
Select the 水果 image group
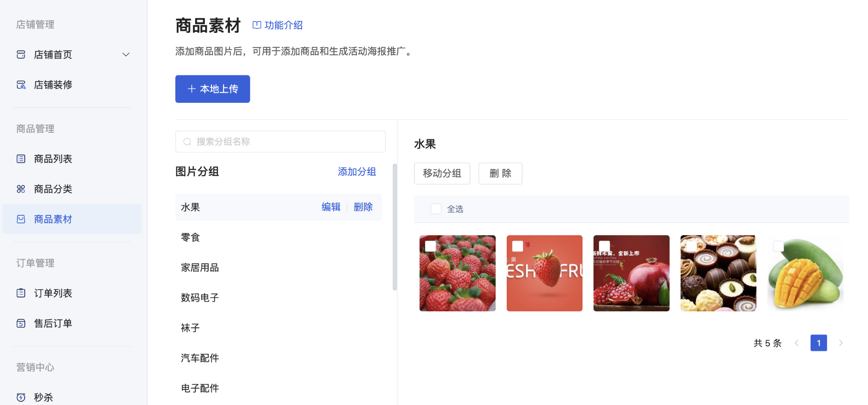[x=278, y=207]
